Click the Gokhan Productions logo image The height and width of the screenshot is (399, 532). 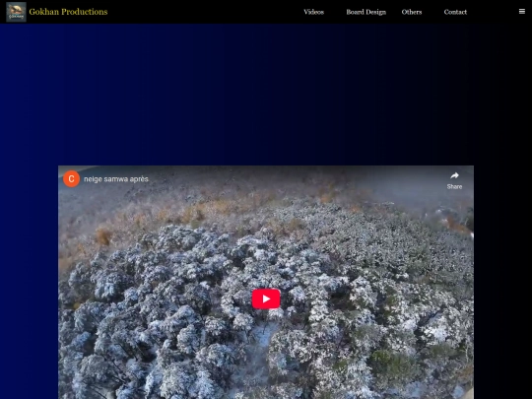pos(16,12)
